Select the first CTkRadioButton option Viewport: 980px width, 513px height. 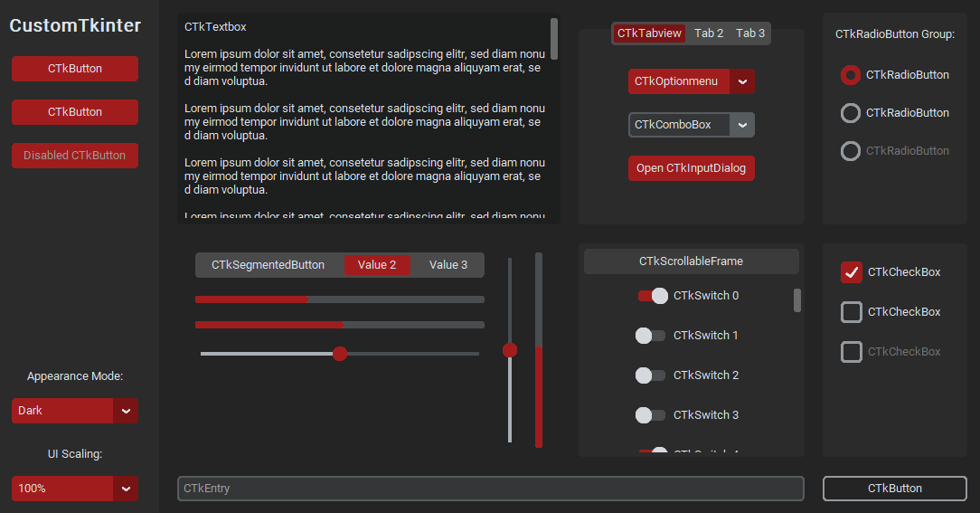pyautogui.click(x=851, y=75)
